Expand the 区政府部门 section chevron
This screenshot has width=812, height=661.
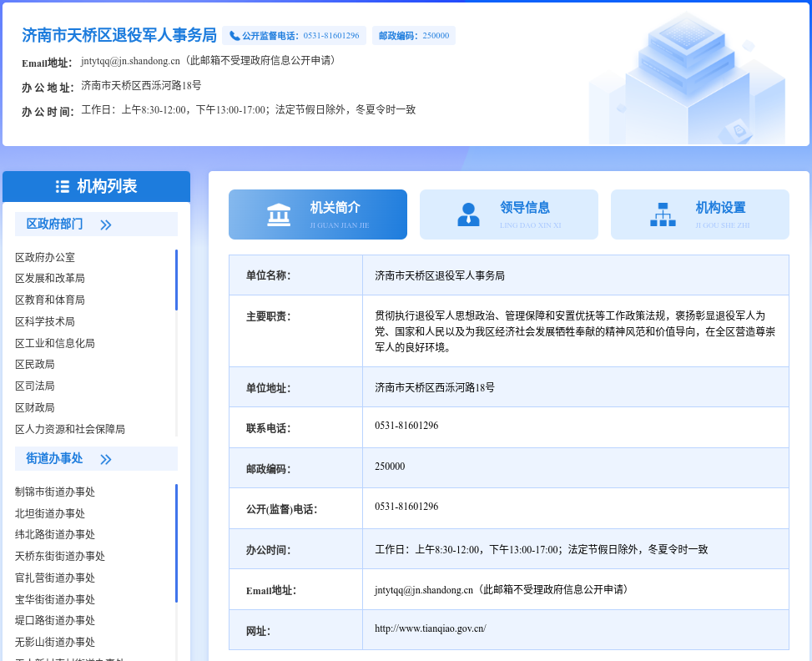(106, 225)
